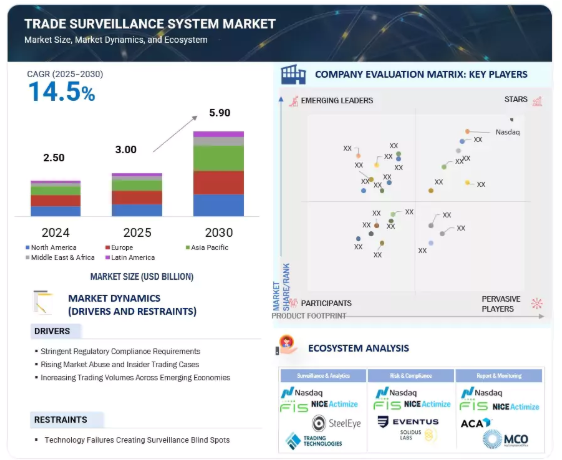Click the MCO logo
Viewport: 562px width, 460px height.
tap(505, 439)
